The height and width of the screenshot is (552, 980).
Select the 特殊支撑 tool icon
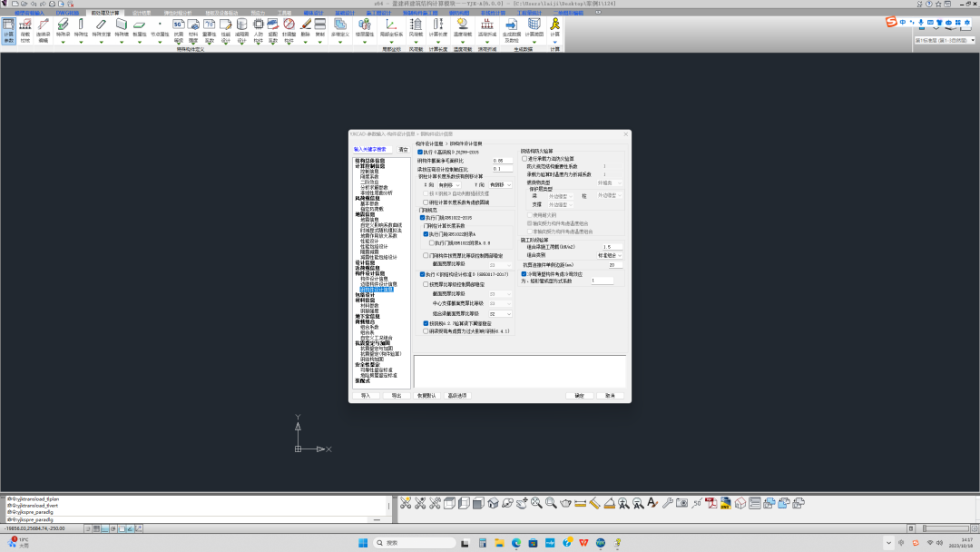pyautogui.click(x=102, y=28)
